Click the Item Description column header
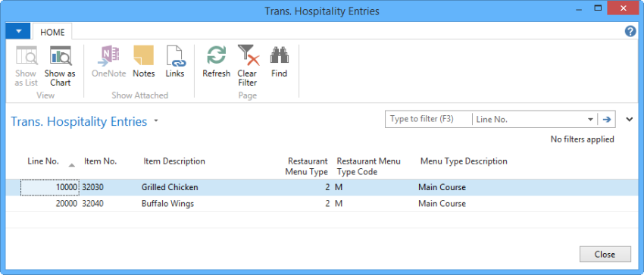This screenshot has width=644, height=275. coord(174,161)
